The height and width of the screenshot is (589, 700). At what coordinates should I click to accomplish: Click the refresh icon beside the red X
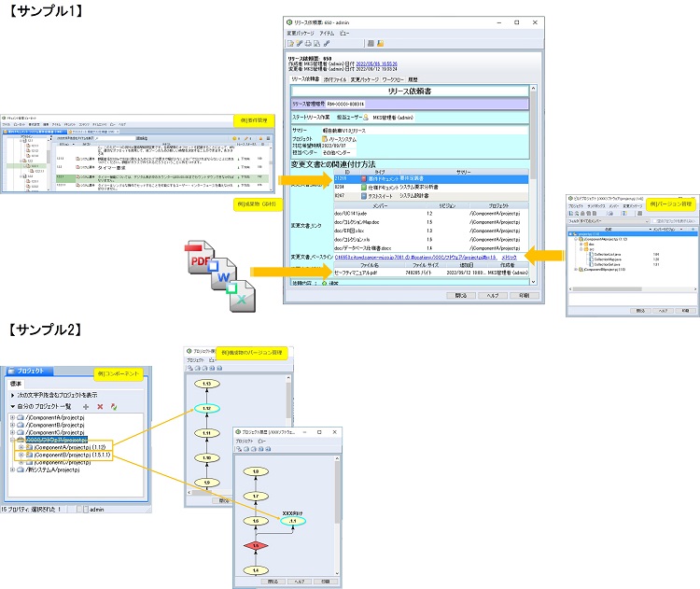pyautogui.click(x=113, y=407)
